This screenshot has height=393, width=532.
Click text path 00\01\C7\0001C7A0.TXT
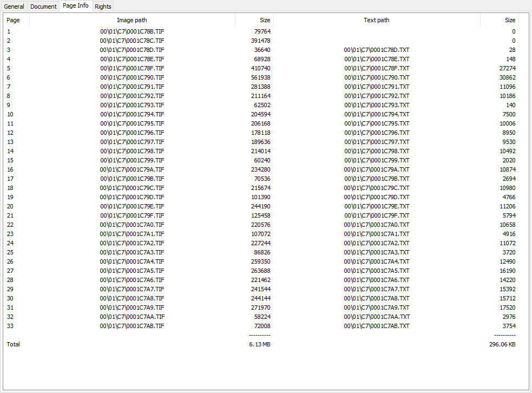(x=377, y=225)
